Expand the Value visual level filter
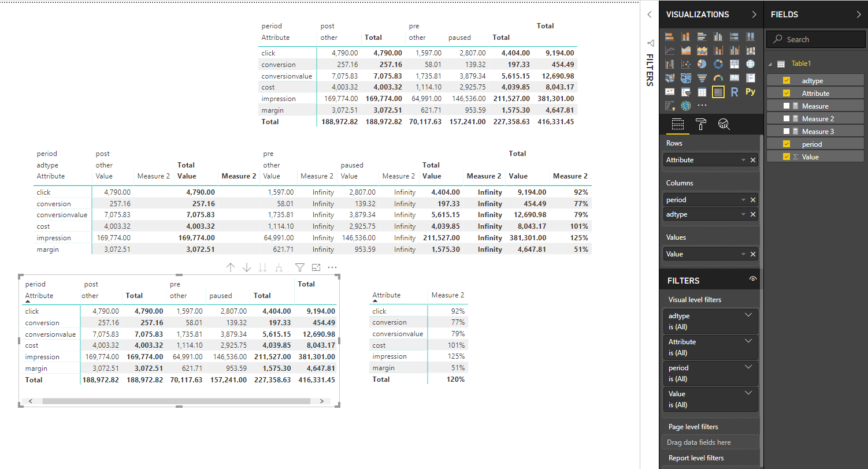Image resolution: width=868 pixels, height=469 pixels. (x=749, y=393)
